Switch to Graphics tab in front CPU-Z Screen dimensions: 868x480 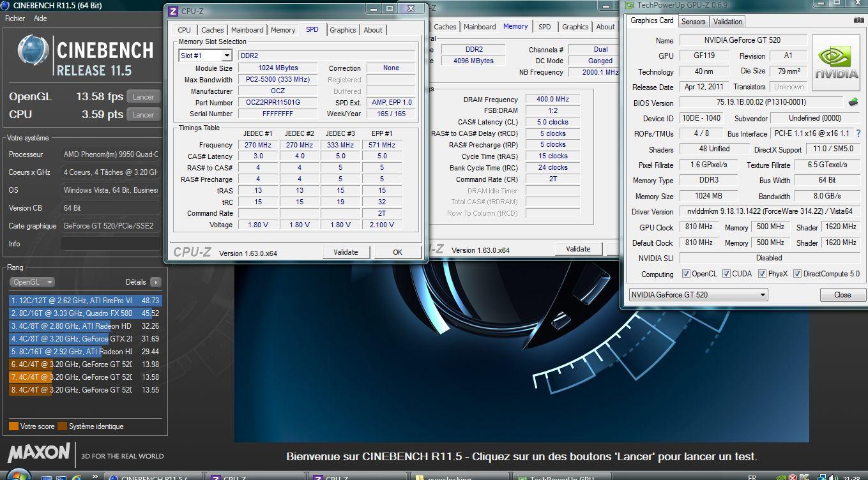343,30
